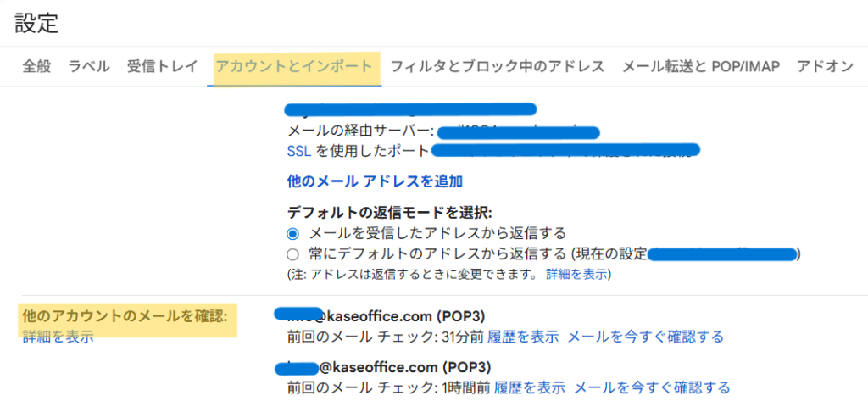The image size is (868, 401).
Task: Select メールを受信したアドレスから返信する radio option
Action: [x=293, y=233]
